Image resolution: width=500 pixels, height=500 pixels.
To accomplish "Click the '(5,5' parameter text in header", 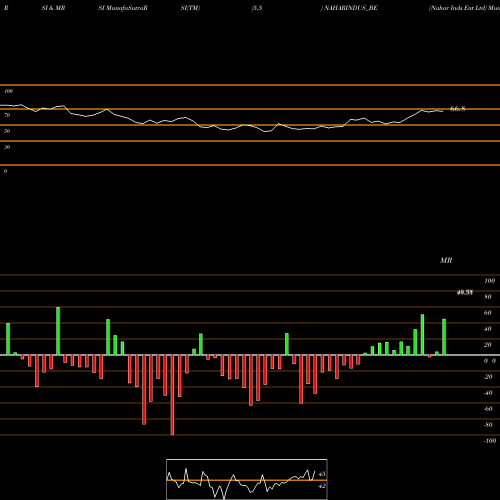I will [257, 8].
